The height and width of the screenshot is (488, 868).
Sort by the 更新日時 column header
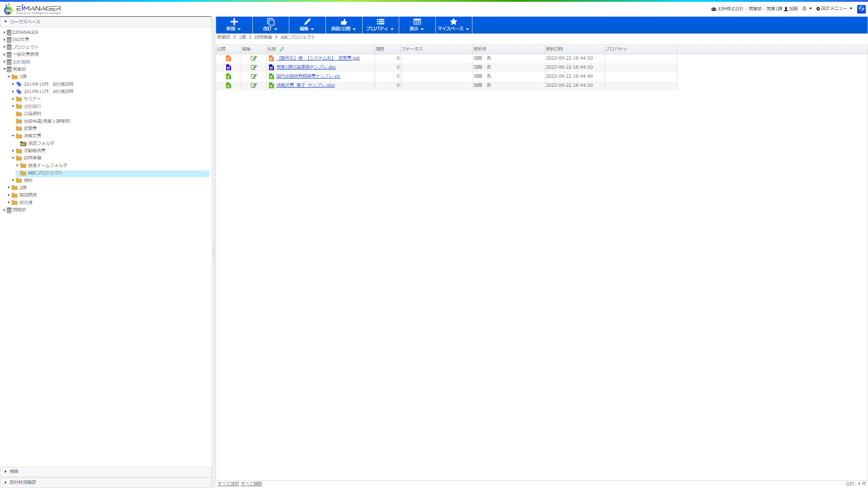point(574,49)
